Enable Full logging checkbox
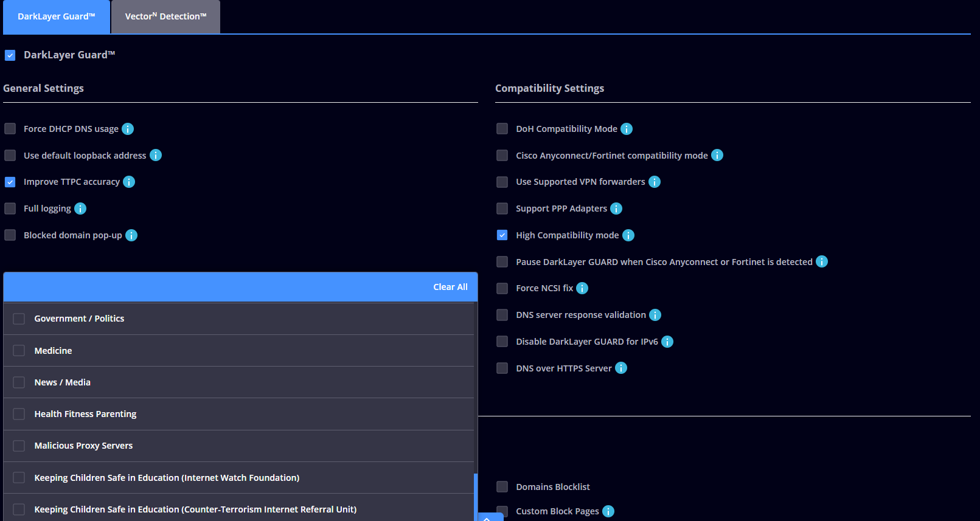This screenshot has width=980, height=521. pyautogui.click(x=10, y=209)
